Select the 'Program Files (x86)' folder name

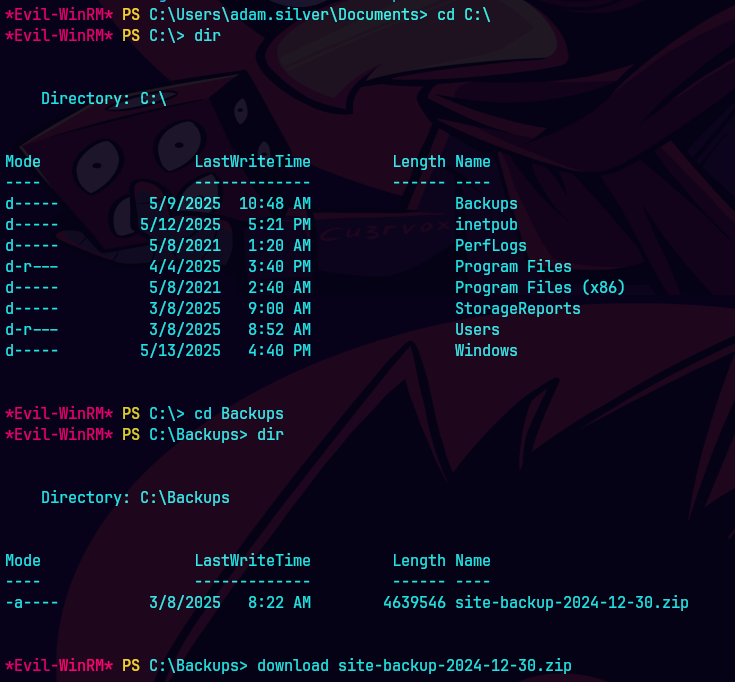tap(540, 287)
